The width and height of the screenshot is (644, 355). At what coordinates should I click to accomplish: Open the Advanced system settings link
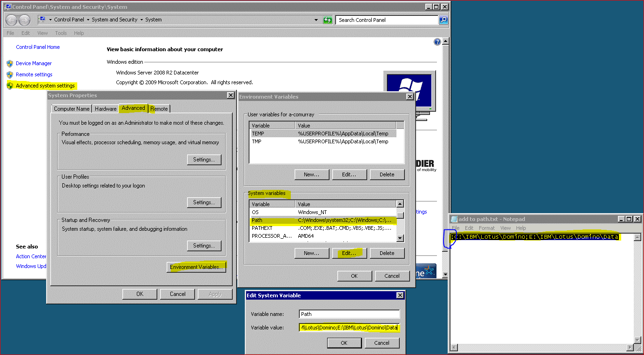pos(45,86)
